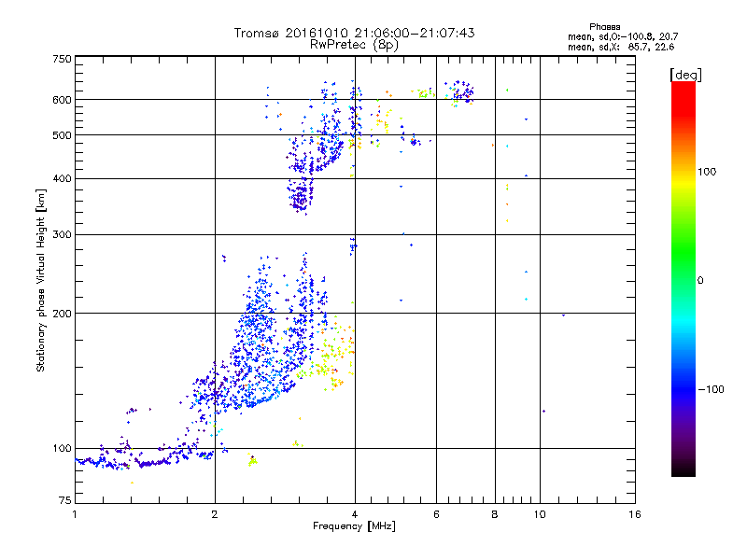The height and width of the screenshot is (560, 747).
Task: Click the 'Frequency [MHz]' axis label
Action: (354, 526)
